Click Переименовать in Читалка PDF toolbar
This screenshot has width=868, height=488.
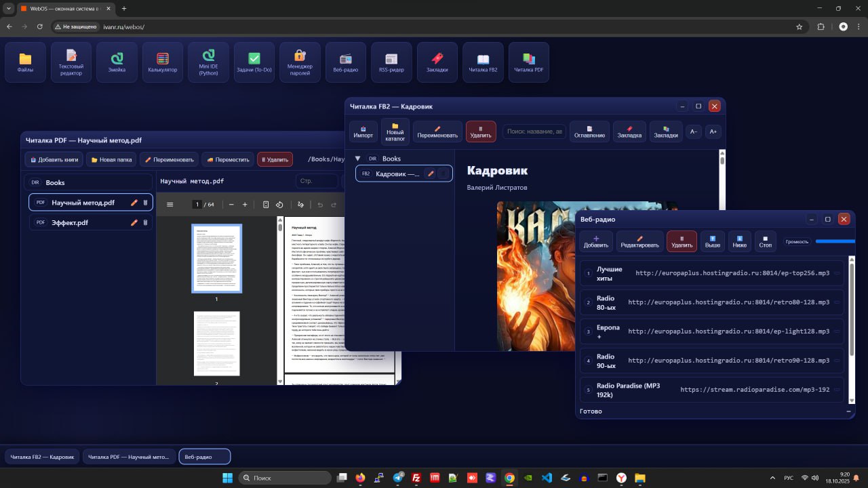point(170,159)
